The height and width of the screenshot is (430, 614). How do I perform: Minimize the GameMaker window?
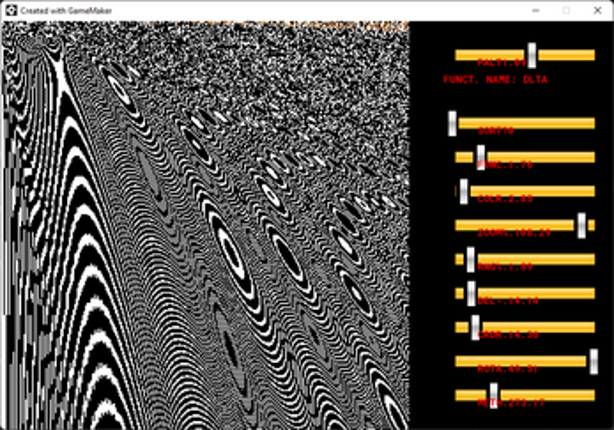(x=536, y=10)
